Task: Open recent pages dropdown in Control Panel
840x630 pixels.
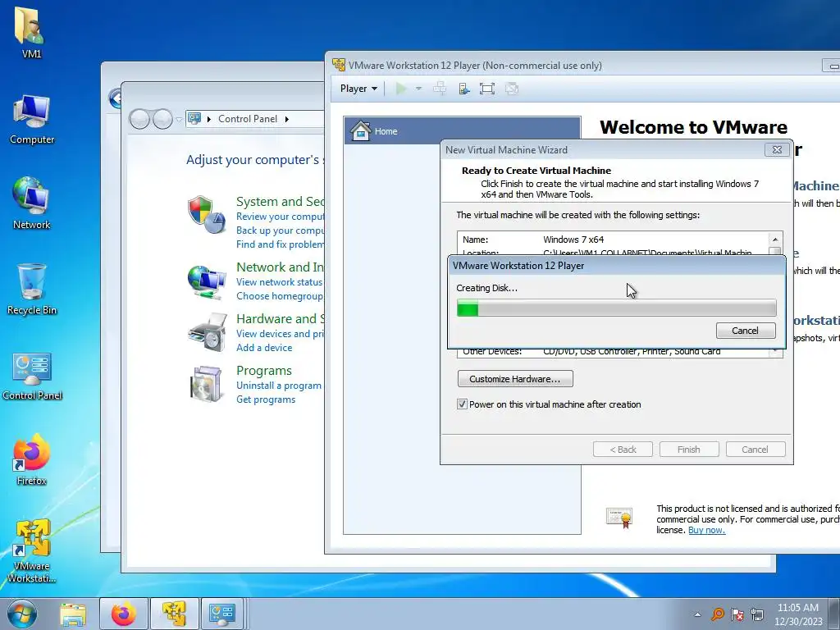Action: pyautogui.click(x=179, y=119)
